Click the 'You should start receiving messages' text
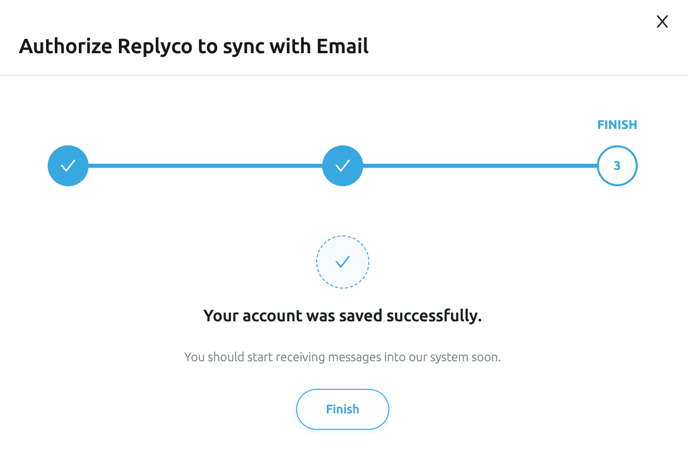The image size is (688, 461). click(342, 357)
